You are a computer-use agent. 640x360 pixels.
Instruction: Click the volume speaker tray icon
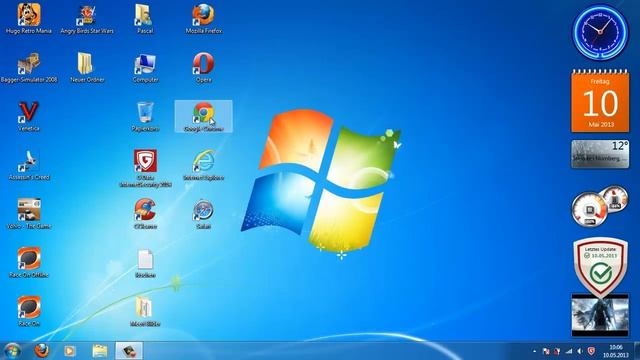pos(580,351)
